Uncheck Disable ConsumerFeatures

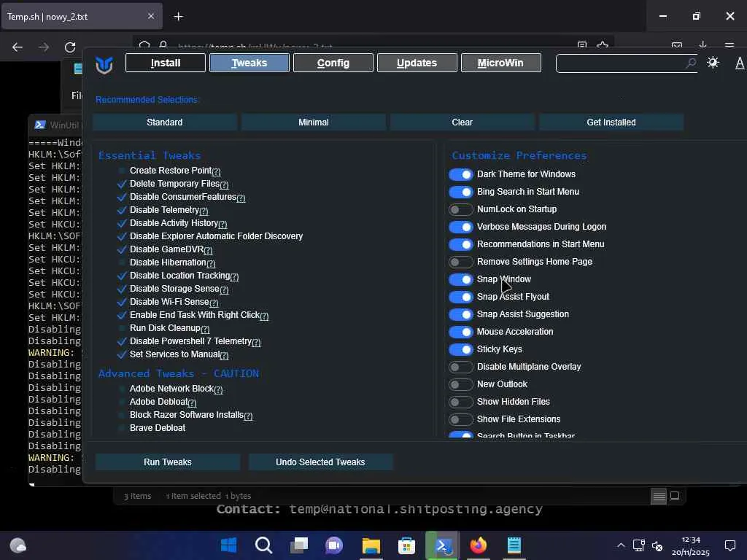122,197
